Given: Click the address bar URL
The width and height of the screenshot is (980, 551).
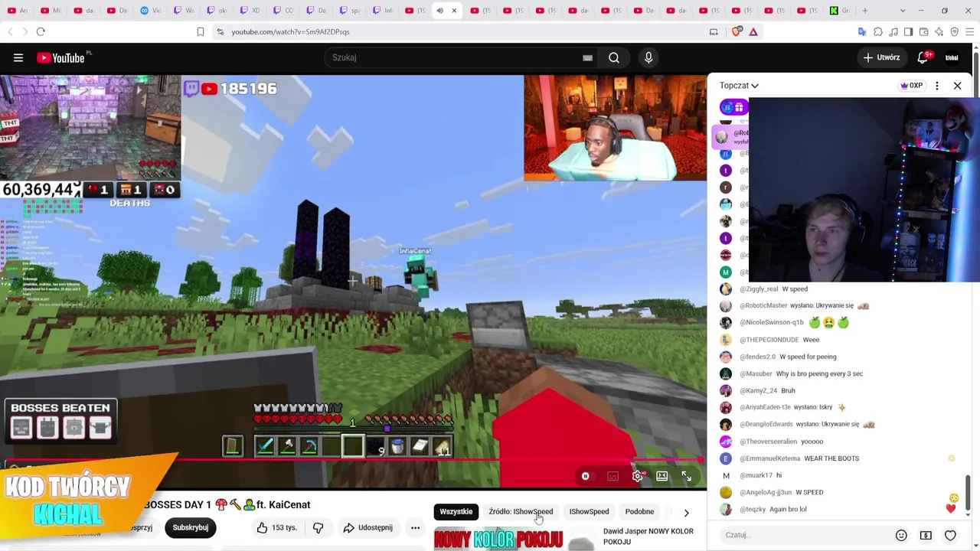Looking at the screenshot, I should [x=290, y=31].
